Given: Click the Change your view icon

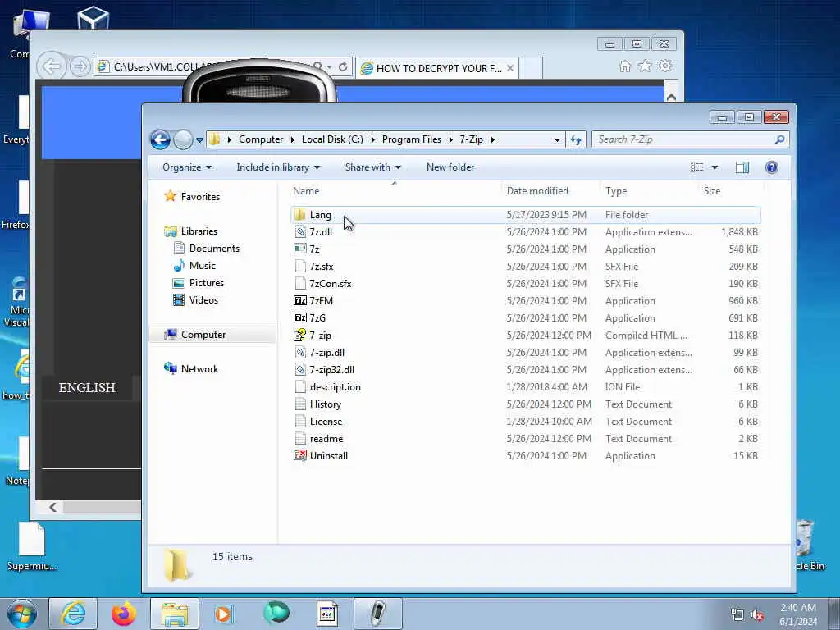Looking at the screenshot, I should 697,167.
